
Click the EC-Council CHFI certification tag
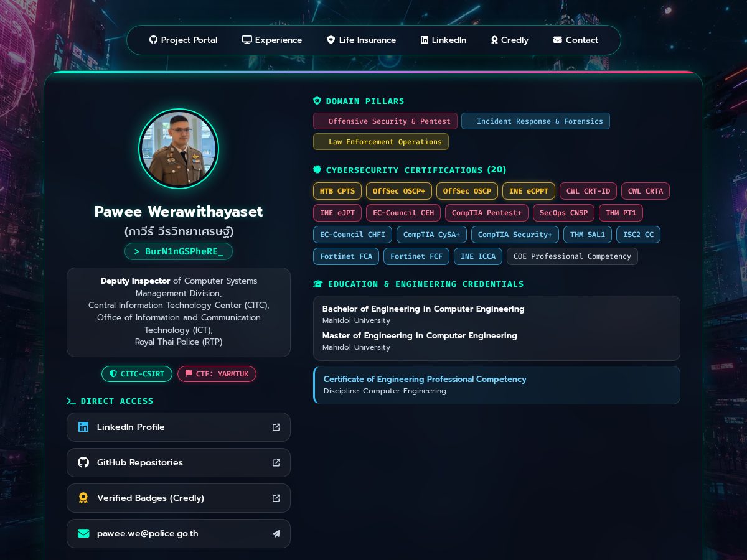tap(352, 235)
